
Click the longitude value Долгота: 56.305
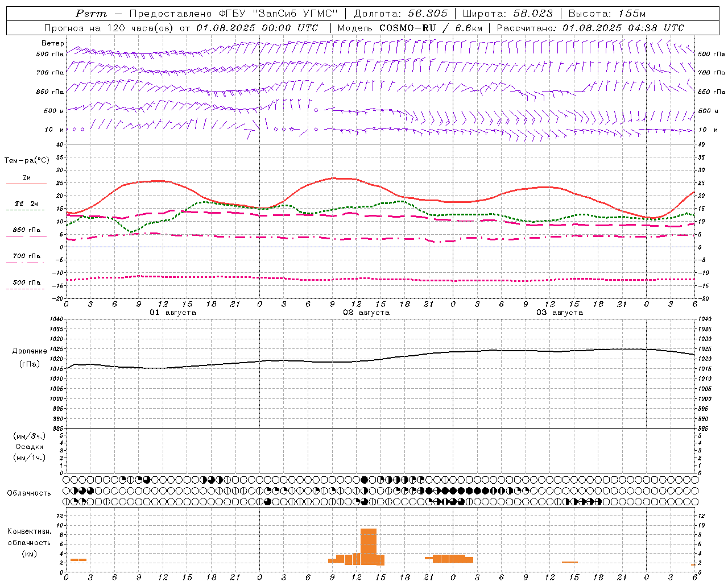401,14
